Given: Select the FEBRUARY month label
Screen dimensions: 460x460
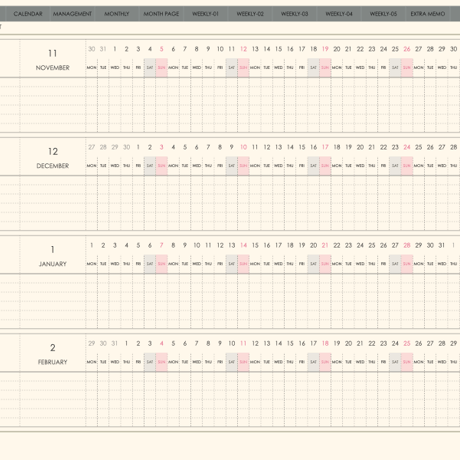Looking at the screenshot, I should click(53, 362).
